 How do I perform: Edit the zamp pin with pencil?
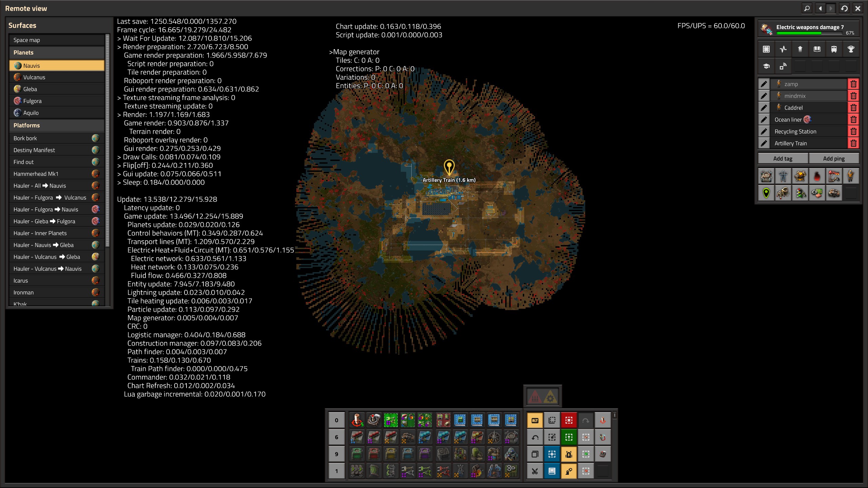(764, 84)
